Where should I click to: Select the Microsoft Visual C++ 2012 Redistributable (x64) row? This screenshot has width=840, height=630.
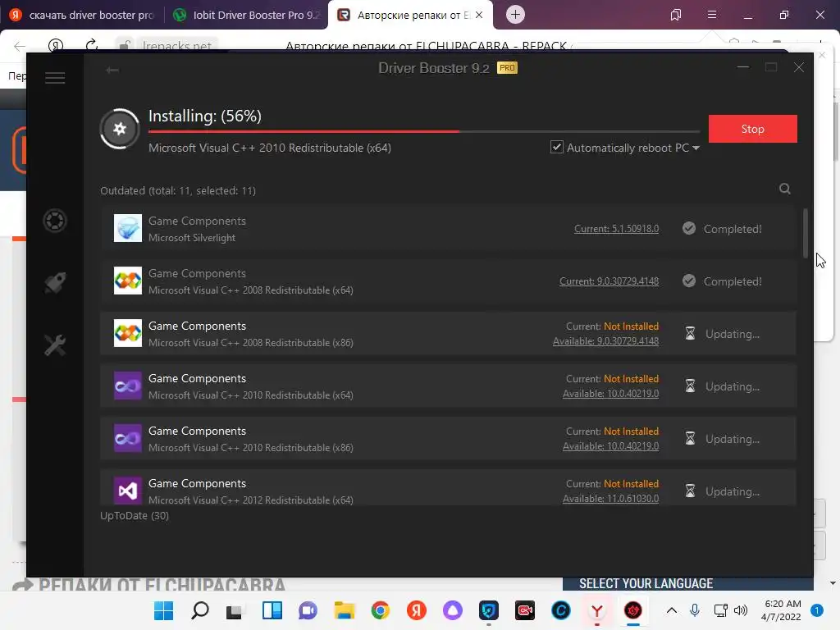[x=448, y=487]
